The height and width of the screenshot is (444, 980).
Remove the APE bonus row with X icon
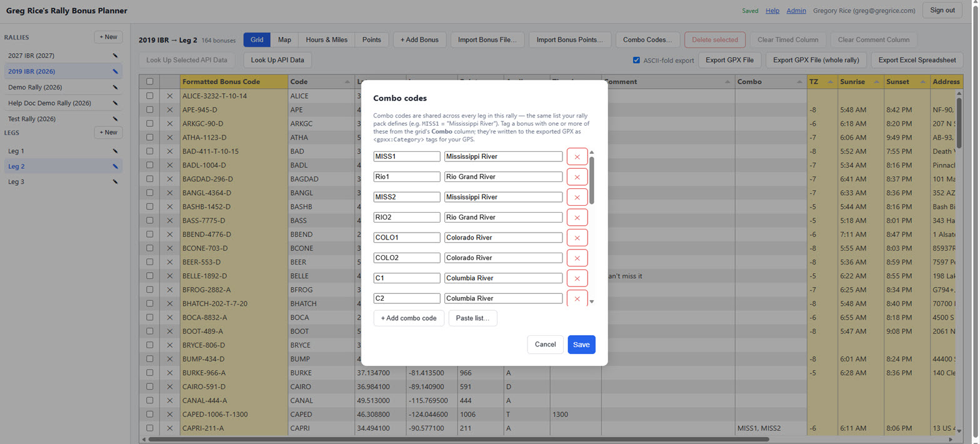169,110
